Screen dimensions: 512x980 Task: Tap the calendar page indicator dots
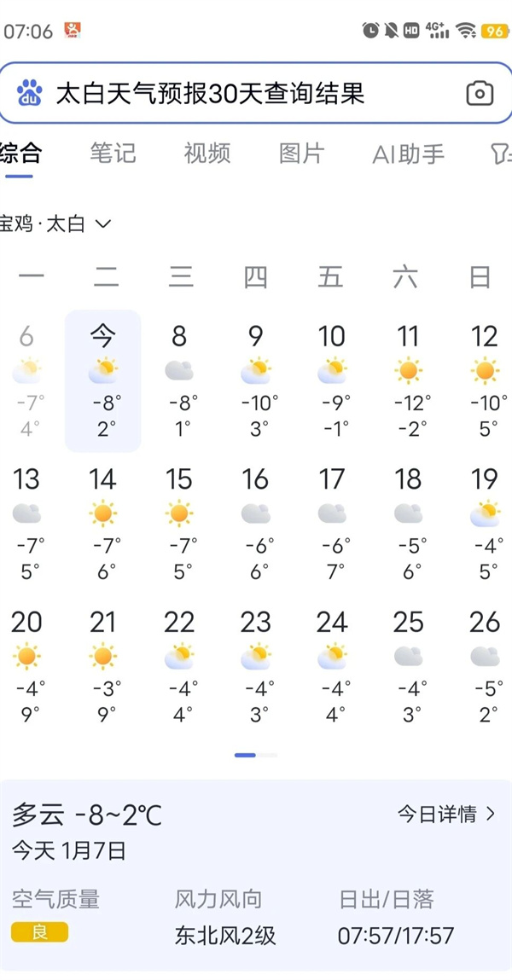coord(256,755)
